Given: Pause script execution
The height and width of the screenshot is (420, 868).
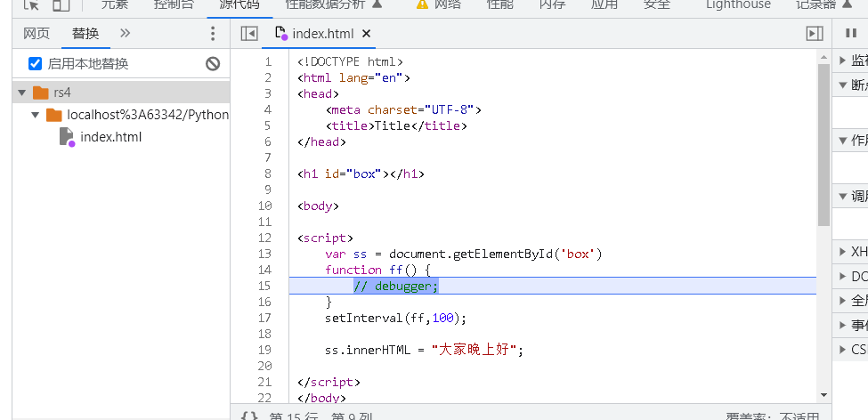Looking at the screenshot, I should 851,34.
